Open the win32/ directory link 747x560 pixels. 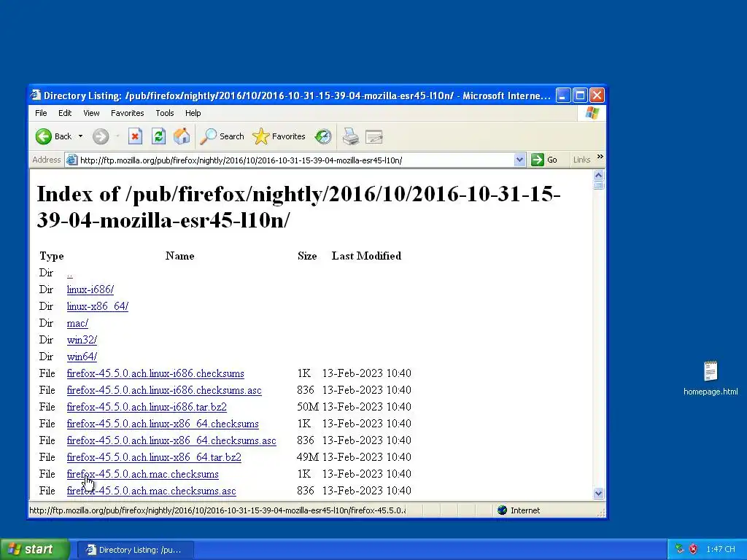click(82, 340)
